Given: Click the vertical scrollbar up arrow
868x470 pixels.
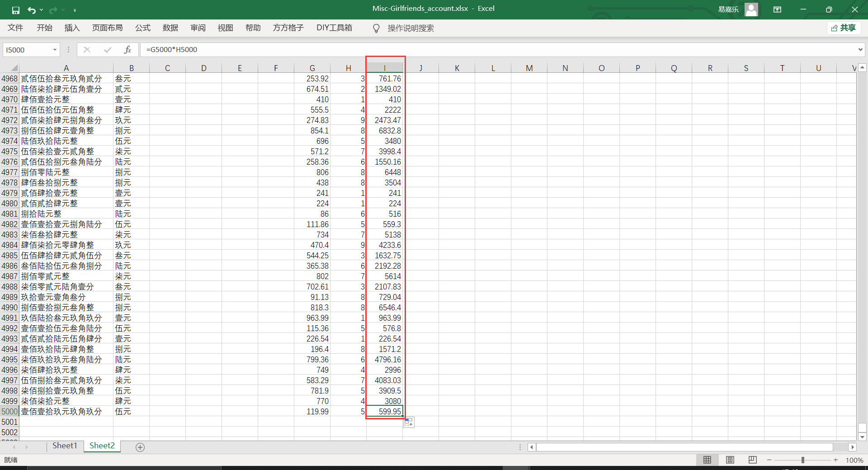Looking at the screenshot, I should coord(862,68).
